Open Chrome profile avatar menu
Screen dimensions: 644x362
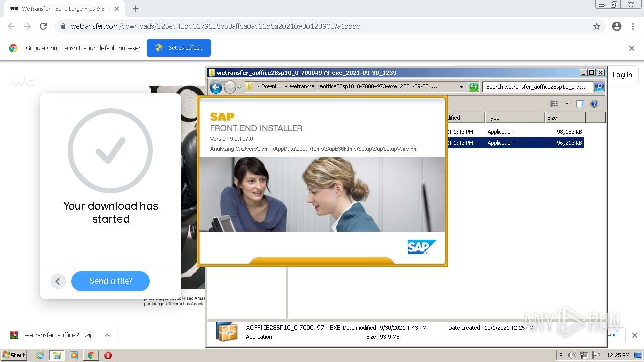[617, 26]
